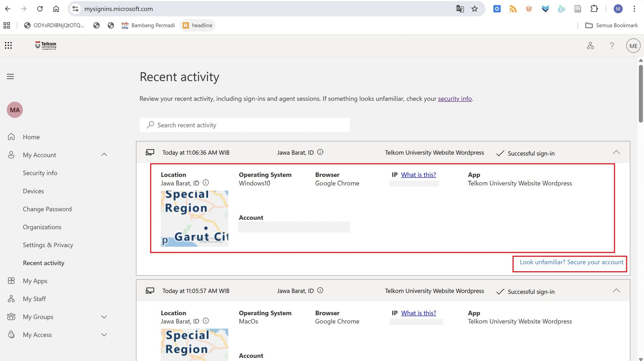Open Semua Bookmark folder

611,25
